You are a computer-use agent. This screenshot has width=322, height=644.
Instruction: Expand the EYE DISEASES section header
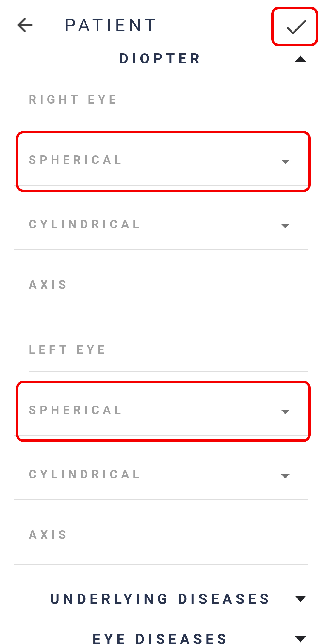160,639
